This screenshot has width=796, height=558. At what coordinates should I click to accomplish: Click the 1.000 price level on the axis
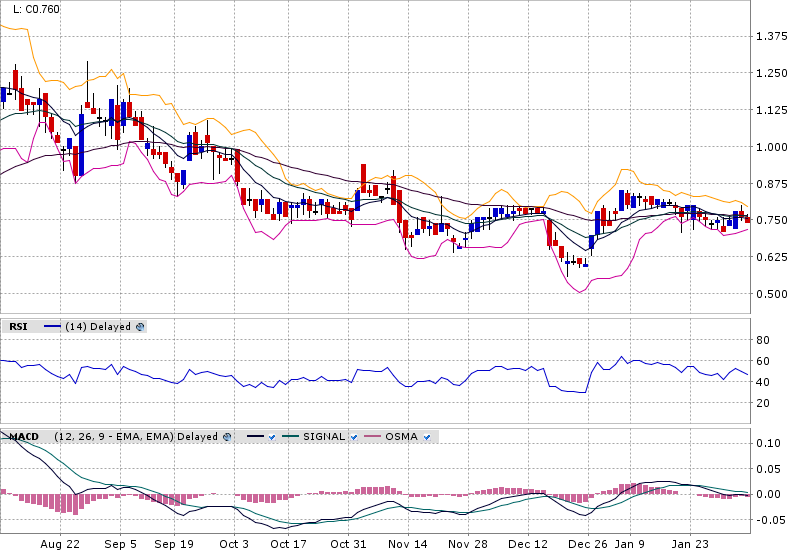coord(771,147)
